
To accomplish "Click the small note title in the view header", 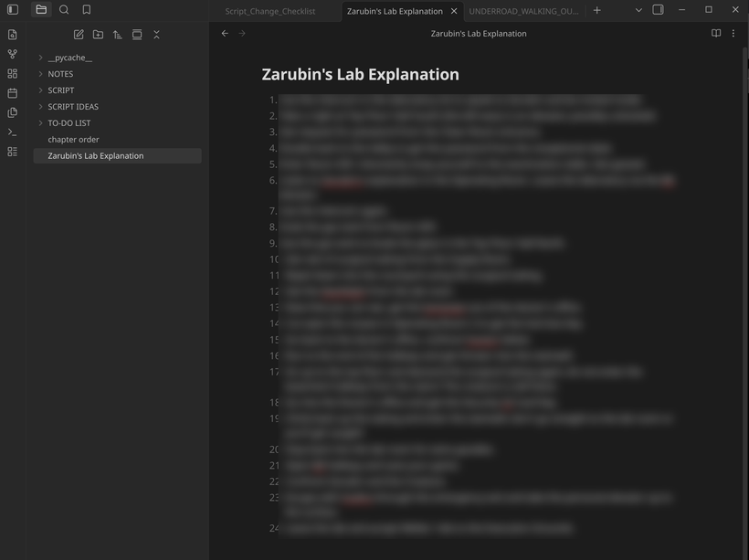I will (479, 34).
